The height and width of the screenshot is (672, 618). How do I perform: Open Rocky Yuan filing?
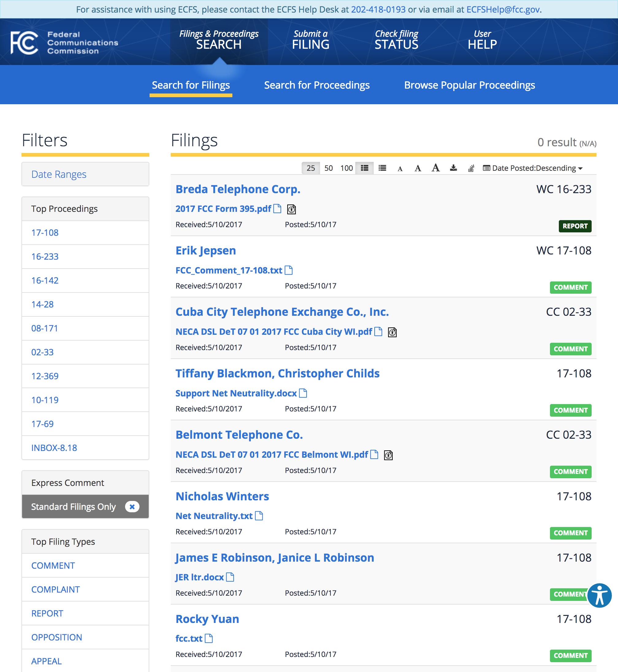[x=207, y=619]
